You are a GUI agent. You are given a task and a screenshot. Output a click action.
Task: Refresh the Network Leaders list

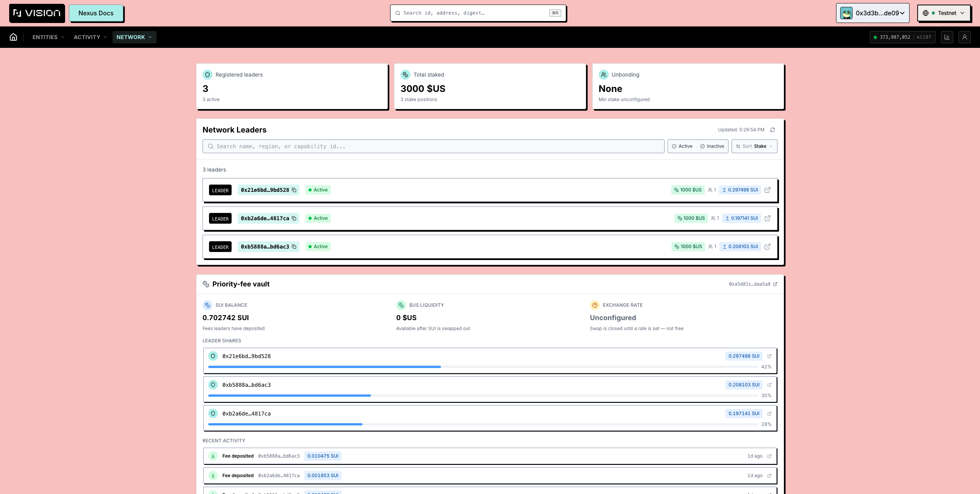click(773, 130)
